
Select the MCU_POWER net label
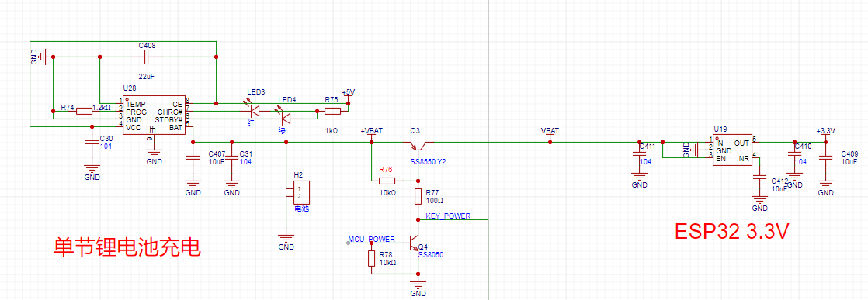(x=371, y=240)
